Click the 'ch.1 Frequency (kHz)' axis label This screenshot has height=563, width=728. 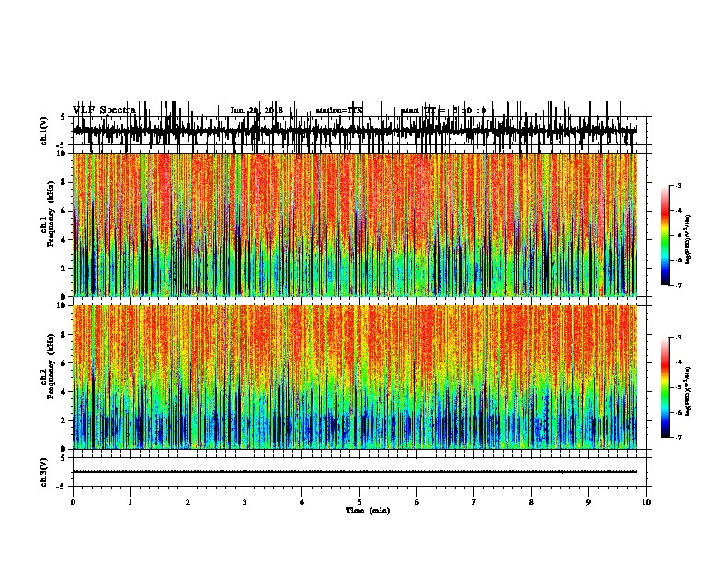pos(47,213)
